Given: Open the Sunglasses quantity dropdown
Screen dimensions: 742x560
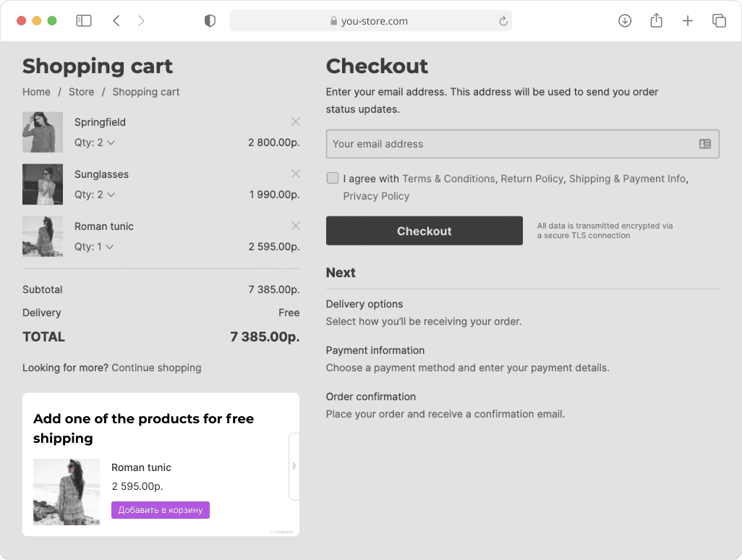Looking at the screenshot, I should pyautogui.click(x=95, y=195).
